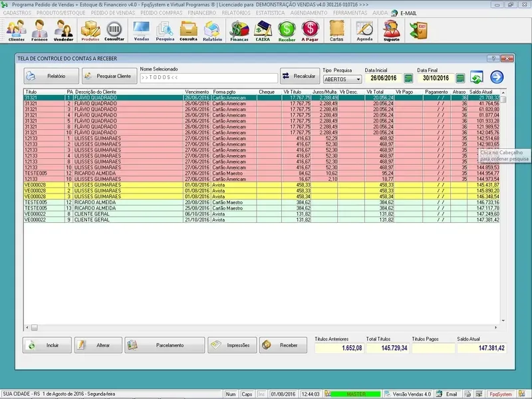Click the Suporte toolbar icon
The height and width of the screenshot is (399, 532).
pyautogui.click(x=392, y=30)
